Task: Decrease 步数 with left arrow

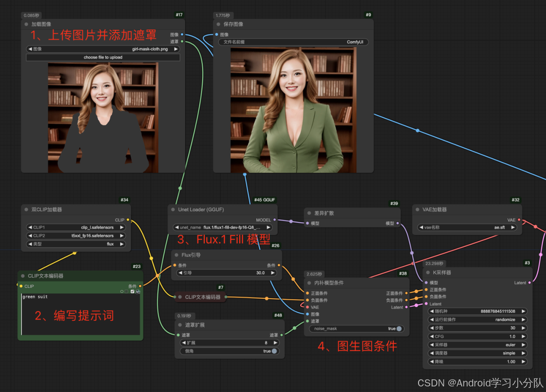Action: tap(432, 328)
